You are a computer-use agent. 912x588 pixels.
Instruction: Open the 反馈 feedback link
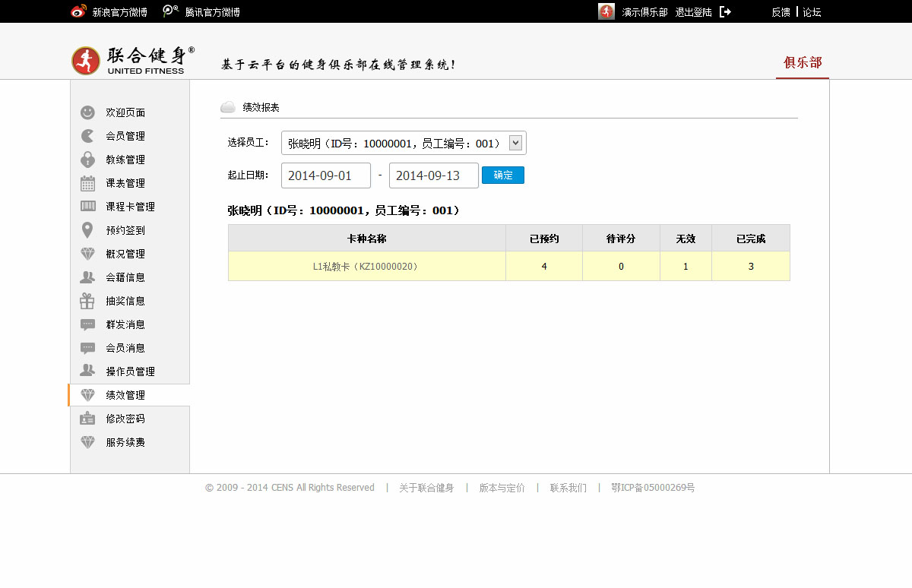(x=781, y=12)
